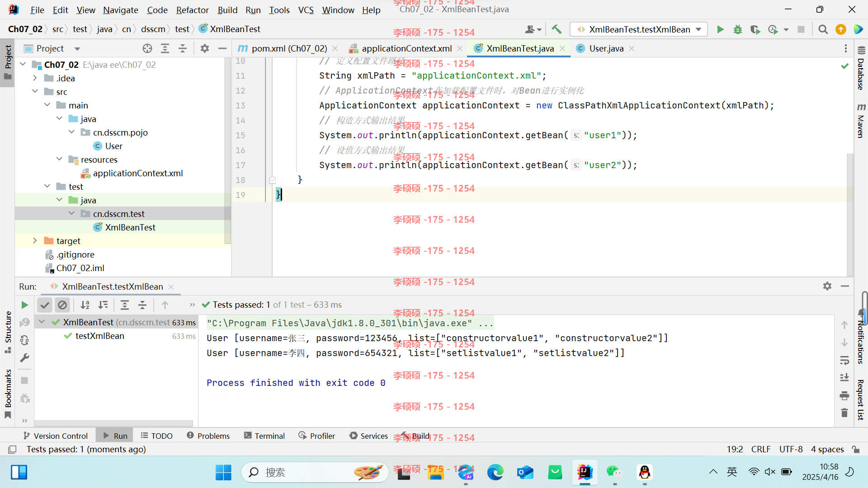
Task: Toggle show passed tests checkmark
Action: [45, 305]
